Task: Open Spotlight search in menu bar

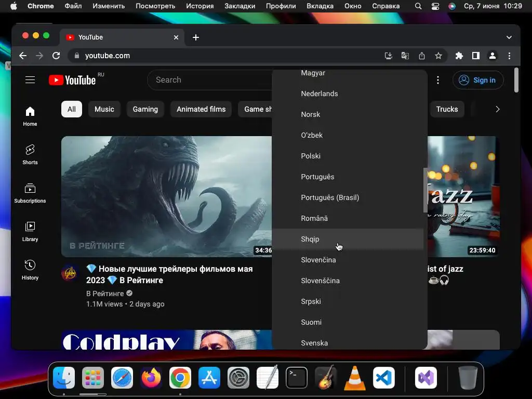Action: point(418,6)
